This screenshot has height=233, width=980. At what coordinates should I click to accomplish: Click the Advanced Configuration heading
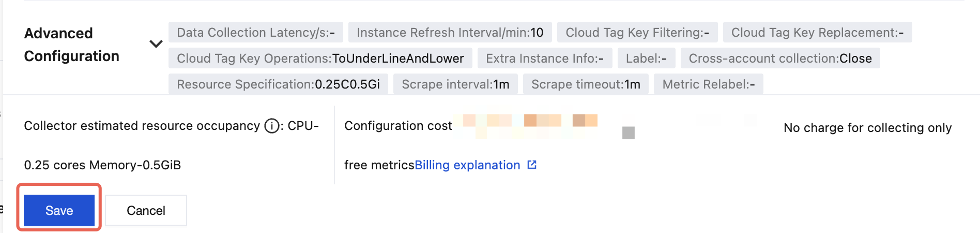click(x=72, y=45)
